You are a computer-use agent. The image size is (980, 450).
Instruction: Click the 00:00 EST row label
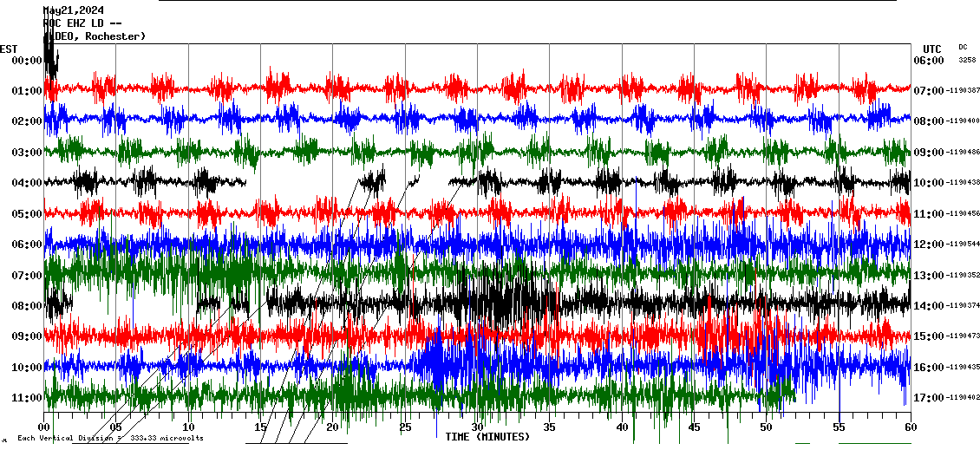27,61
